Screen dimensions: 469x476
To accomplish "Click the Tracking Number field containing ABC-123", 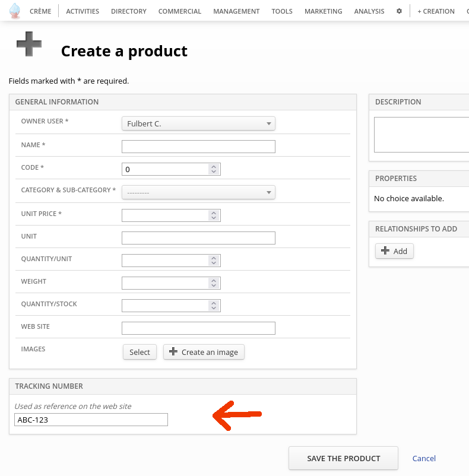I will point(91,420).
